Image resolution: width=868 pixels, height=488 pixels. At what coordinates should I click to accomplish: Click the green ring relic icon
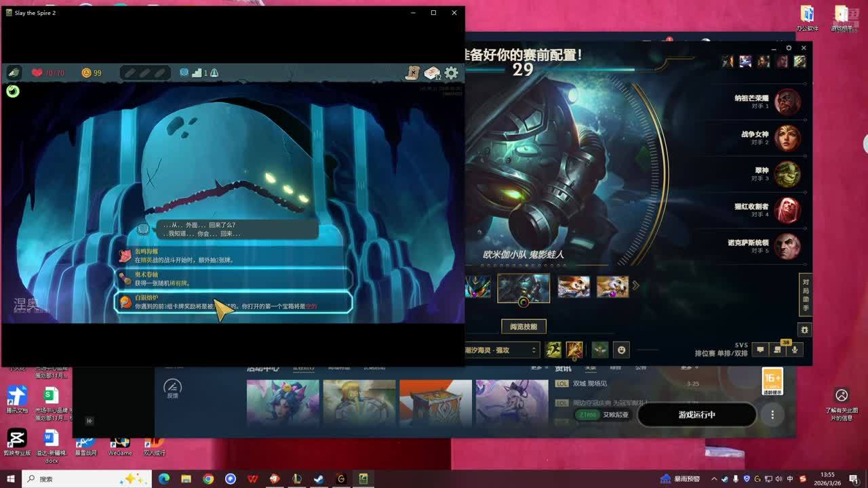(x=13, y=91)
